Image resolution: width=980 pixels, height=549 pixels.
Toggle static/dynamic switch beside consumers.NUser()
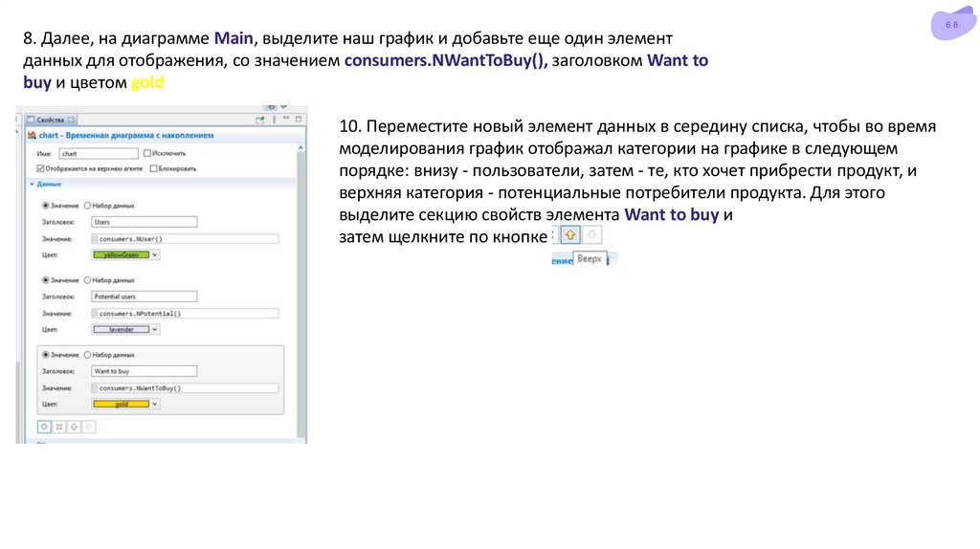coord(95,238)
